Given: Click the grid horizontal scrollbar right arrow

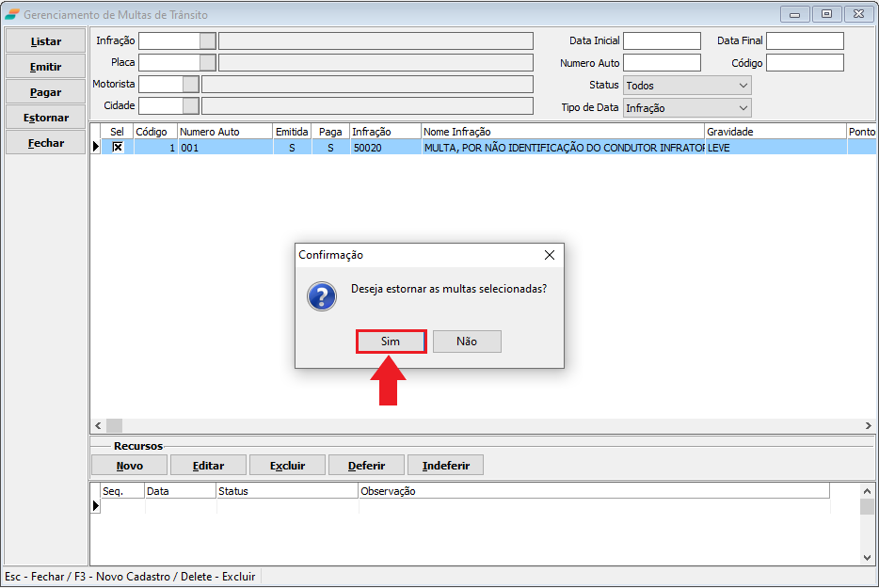Looking at the screenshot, I should 869,426.
